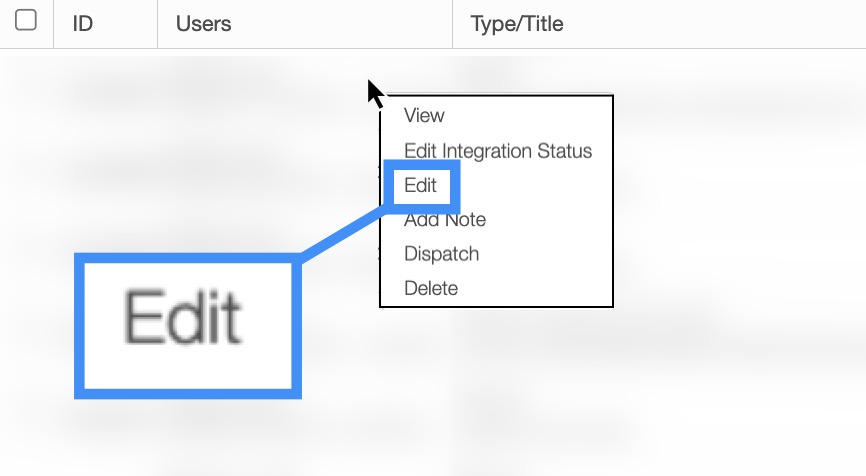The width and height of the screenshot is (866, 476).
Task: Click the ID column header
Action: [x=83, y=23]
